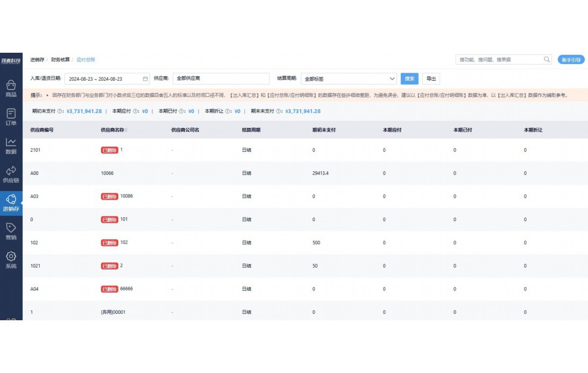Click the calendar icon in the date field
Image resolution: width=588 pixels, height=373 pixels.
click(145, 79)
